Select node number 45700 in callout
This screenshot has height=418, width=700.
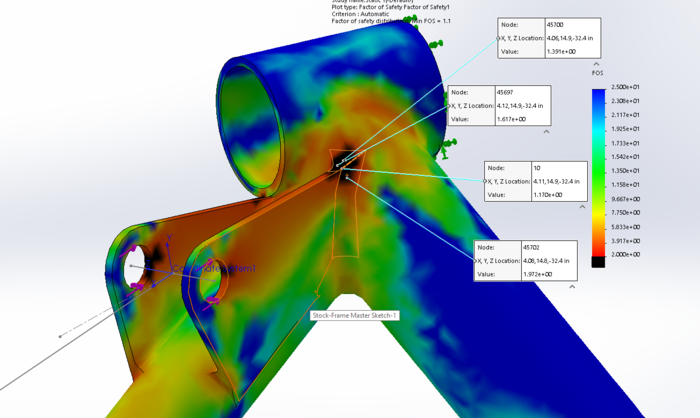(555, 25)
